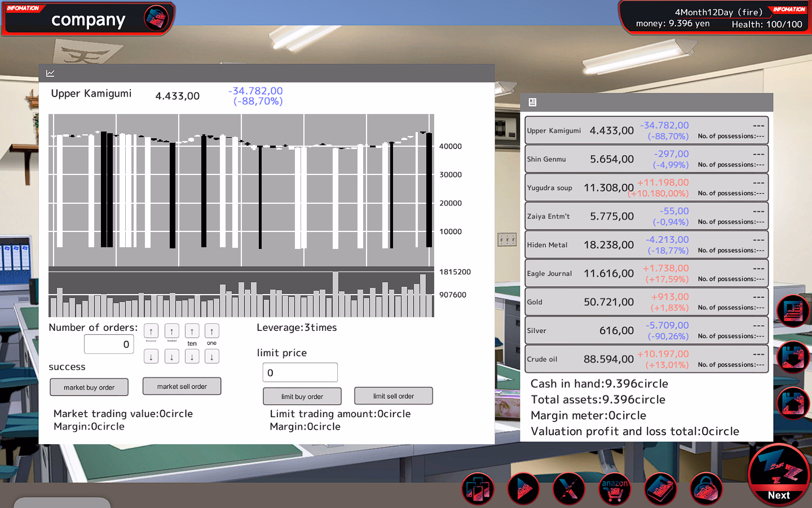Select Gold in the stock list

[x=646, y=302]
